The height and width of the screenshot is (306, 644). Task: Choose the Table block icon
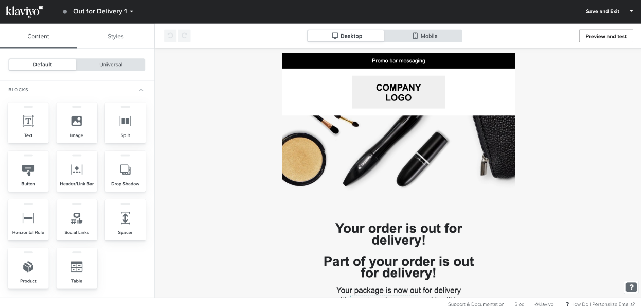coord(77,267)
